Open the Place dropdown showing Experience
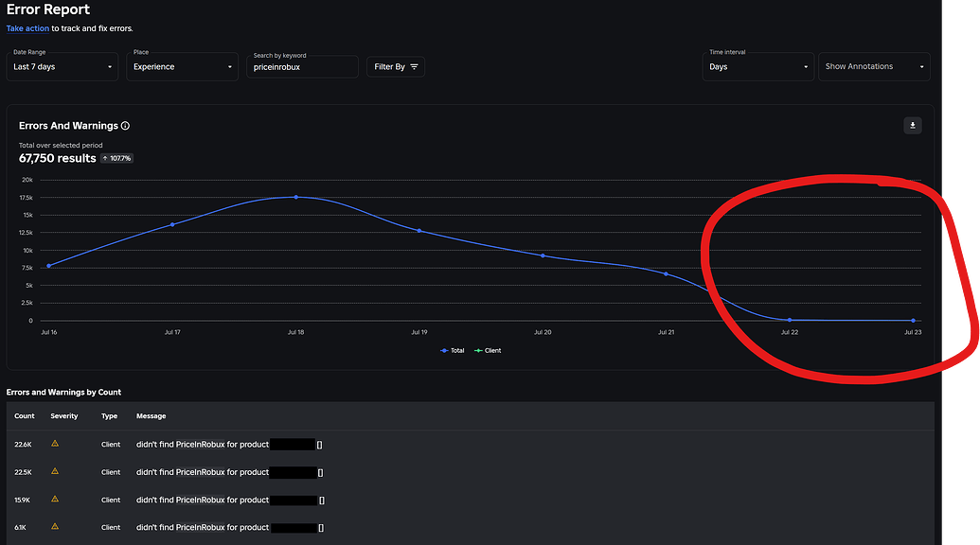The image size is (980, 545). [182, 67]
